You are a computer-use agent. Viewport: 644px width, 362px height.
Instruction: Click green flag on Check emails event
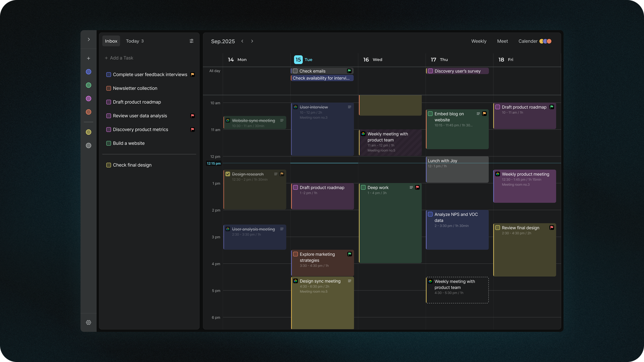coord(349,71)
